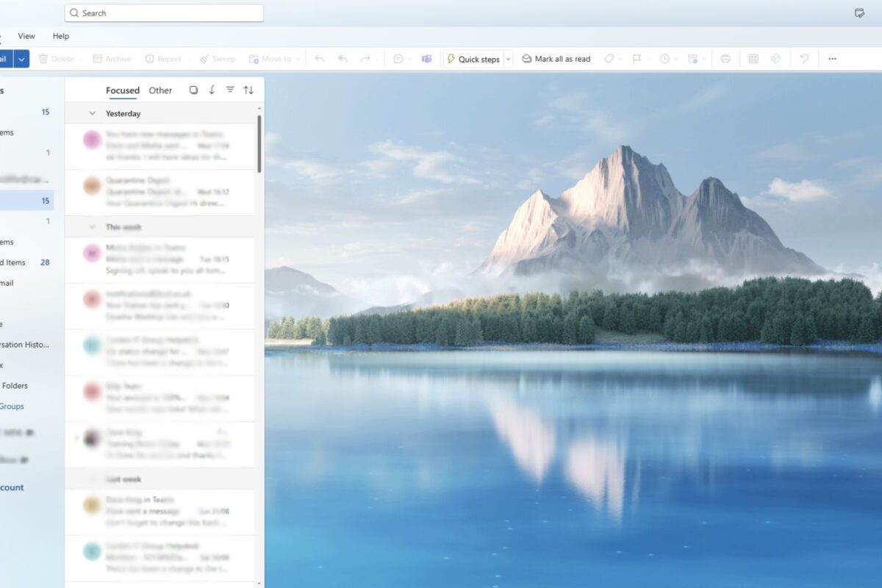Viewport: 882px width, 588px height.
Task: Collapse the Yesterday message group
Action: (x=93, y=113)
